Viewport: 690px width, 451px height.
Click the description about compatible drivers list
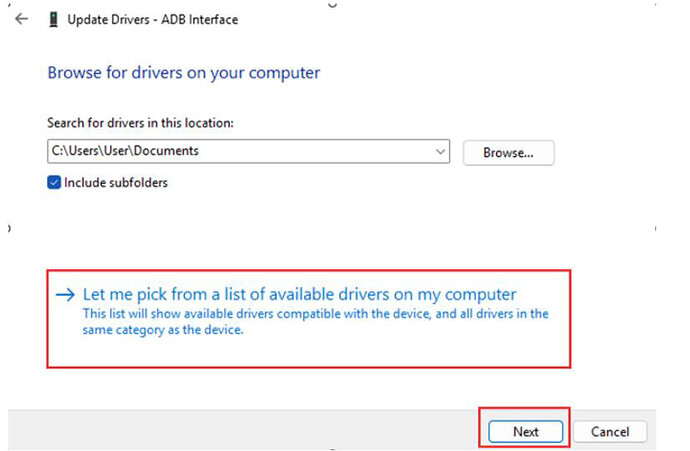tap(316, 322)
